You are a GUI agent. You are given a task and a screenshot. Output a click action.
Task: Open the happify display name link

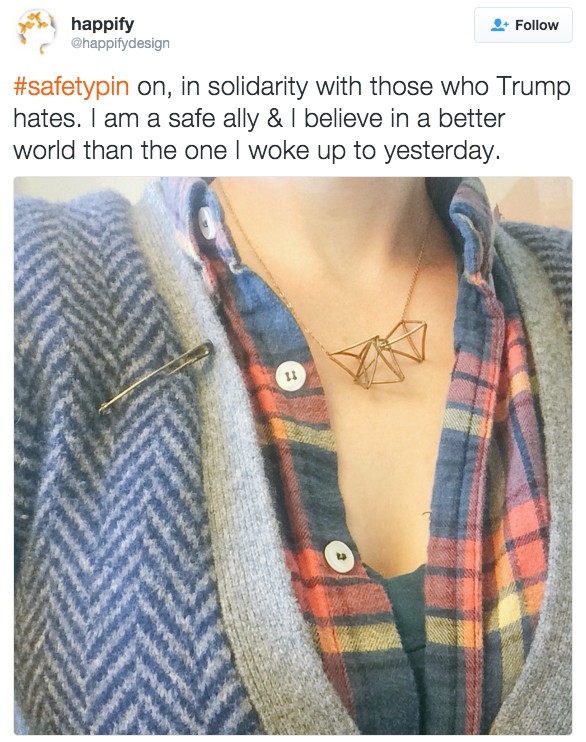click(102, 23)
